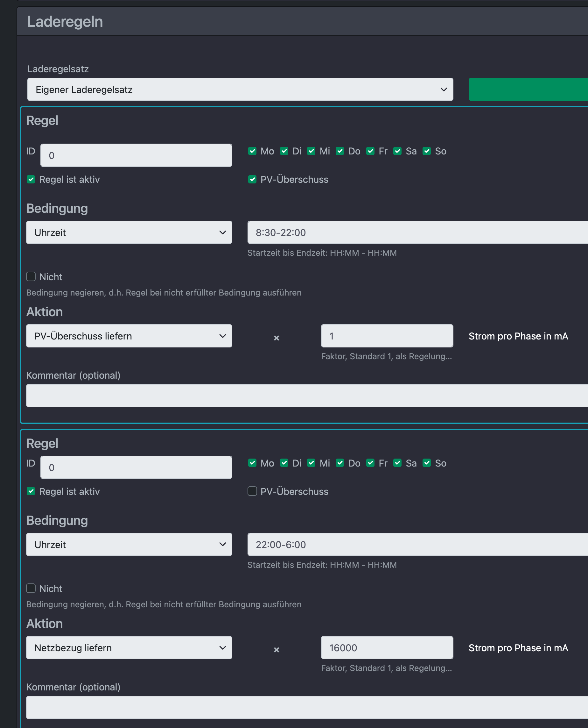Click the green button beside Laderegelsatz
The height and width of the screenshot is (728, 588).
tap(528, 89)
